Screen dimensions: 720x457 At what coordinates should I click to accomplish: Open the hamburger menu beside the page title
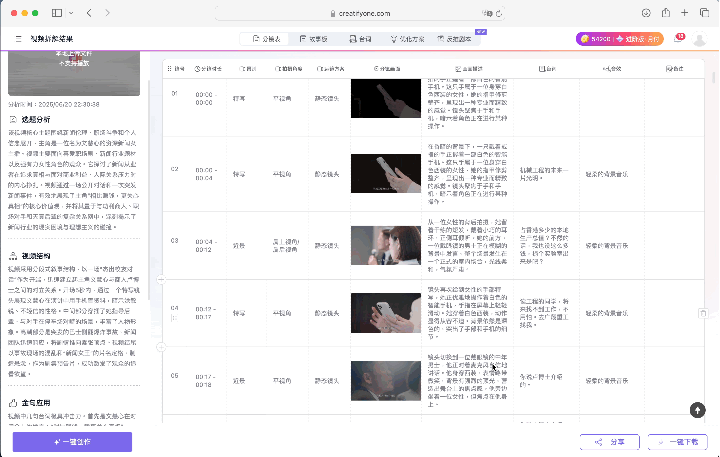tap(18, 38)
